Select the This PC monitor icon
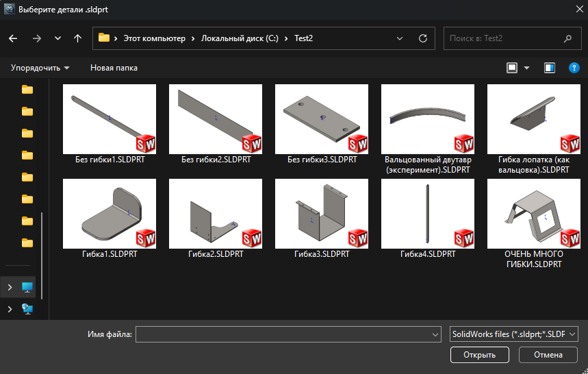588x374 pixels. point(27,287)
